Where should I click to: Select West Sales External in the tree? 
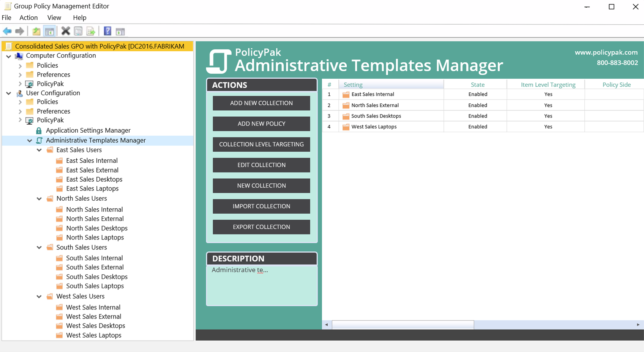[93, 316]
